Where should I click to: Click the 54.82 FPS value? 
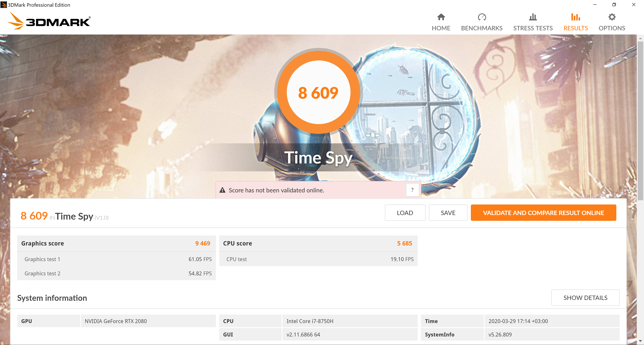[x=200, y=273]
